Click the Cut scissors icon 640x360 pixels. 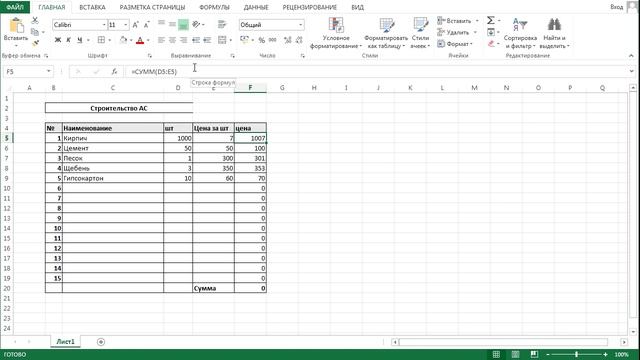click(35, 20)
